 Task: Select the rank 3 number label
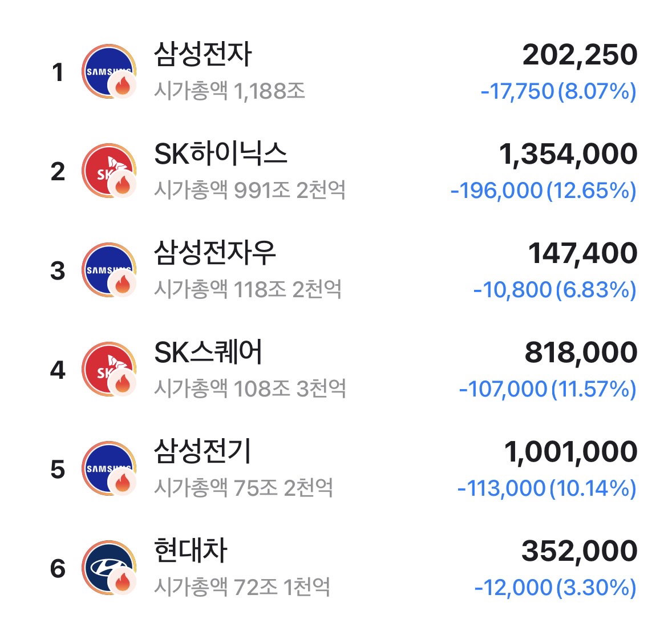(58, 271)
